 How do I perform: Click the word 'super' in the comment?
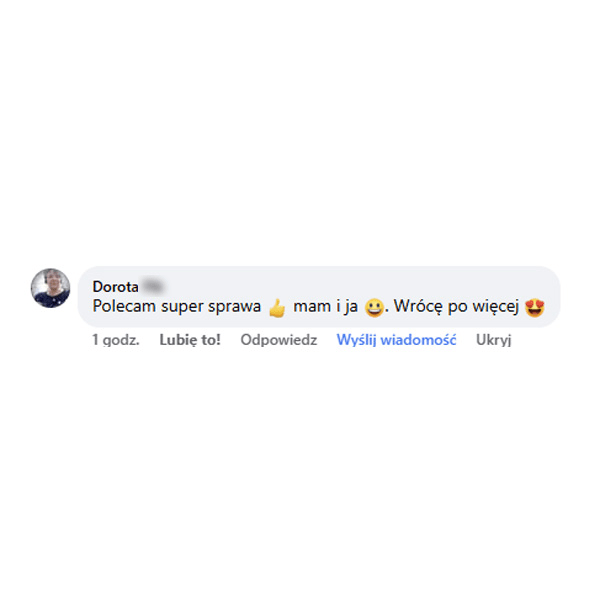pyautogui.click(x=182, y=308)
